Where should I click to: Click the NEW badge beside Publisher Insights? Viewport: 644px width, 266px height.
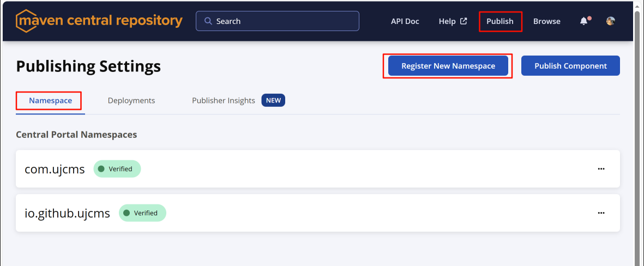point(273,100)
